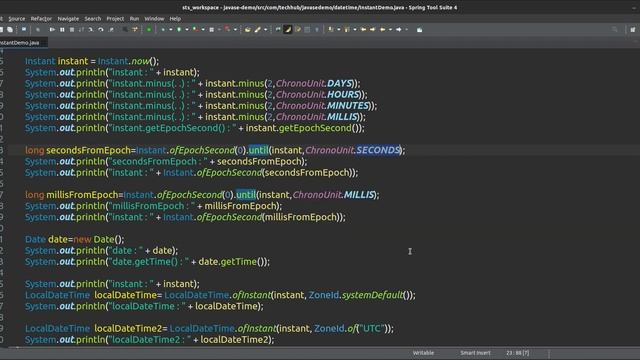This screenshot has height=360, width=640.
Task: Click the terminal icon next to Save All
Action: point(24,29)
